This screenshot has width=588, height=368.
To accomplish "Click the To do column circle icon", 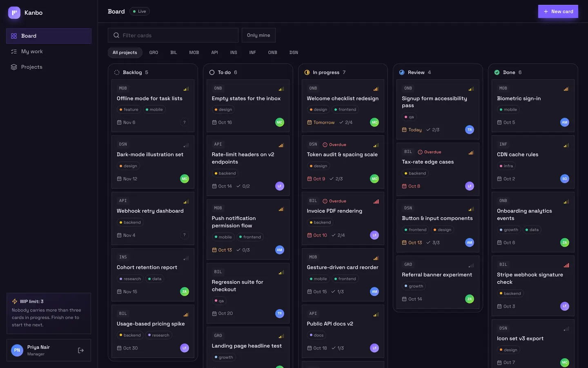I will [x=212, y=72].
